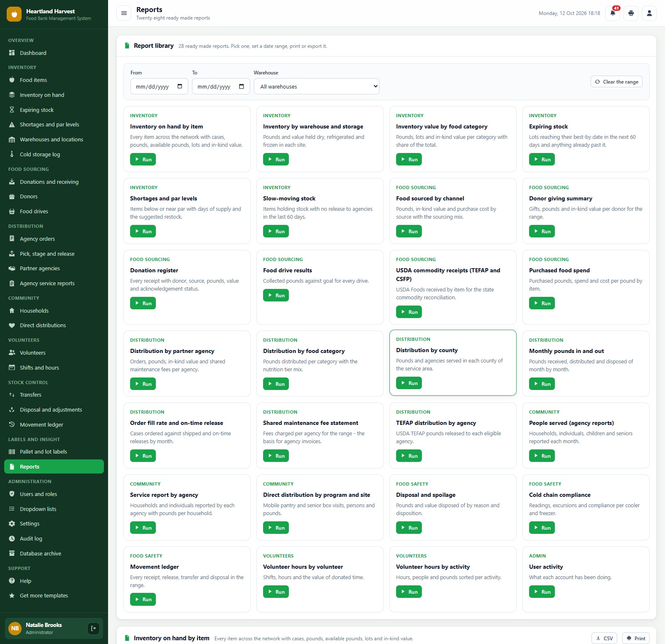Run the Volunteer hours by volunteer report
The width and height of the screenshot is (665, 644).
click(276, 592)
